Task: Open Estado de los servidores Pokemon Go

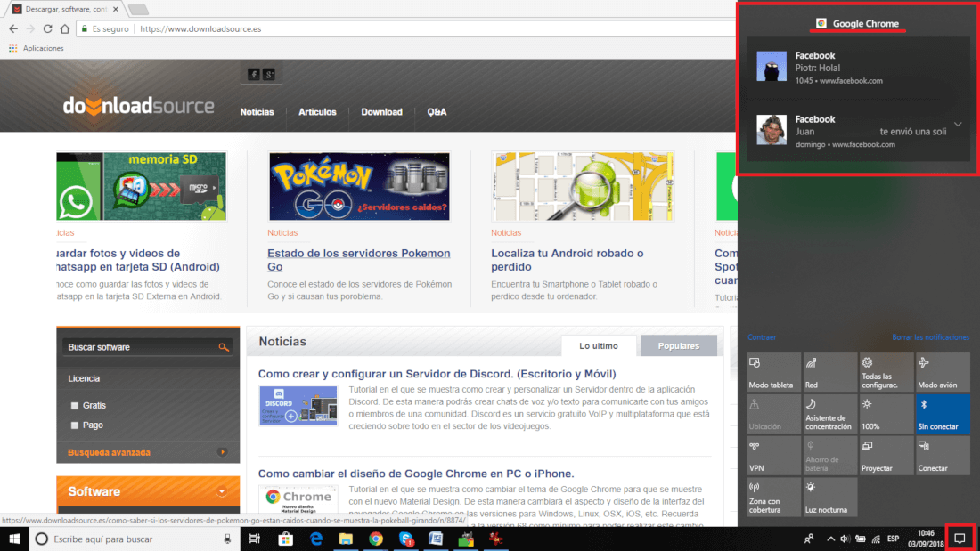Action: (x=359, y=260)
